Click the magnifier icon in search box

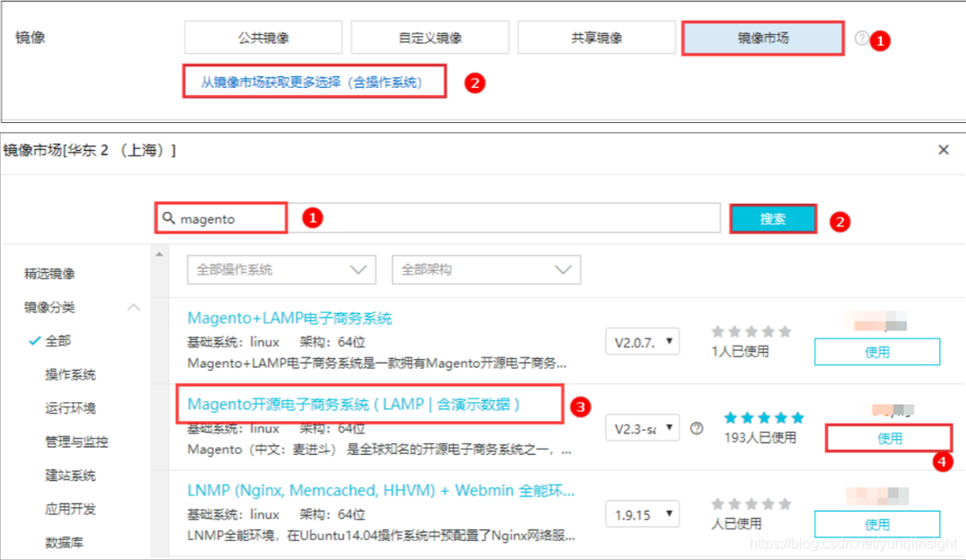(169, 218)
